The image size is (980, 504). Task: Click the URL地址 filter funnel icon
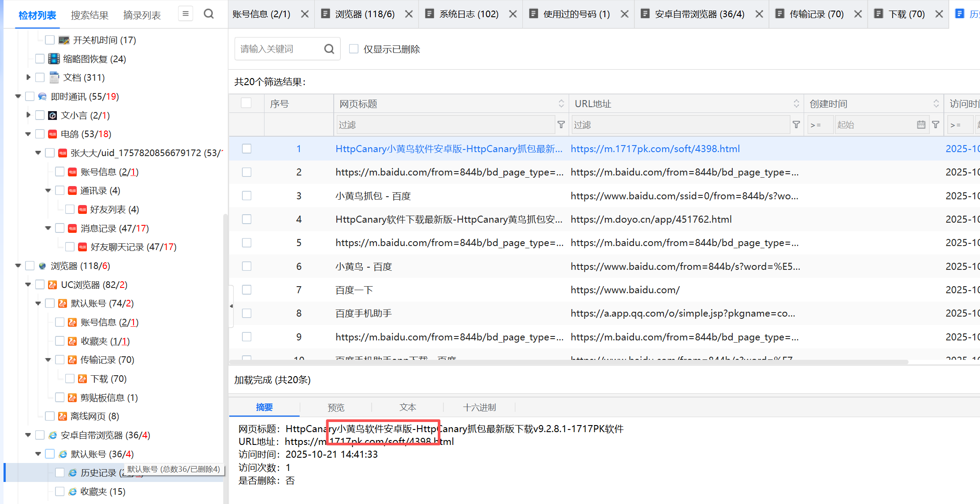click(796, 125)
